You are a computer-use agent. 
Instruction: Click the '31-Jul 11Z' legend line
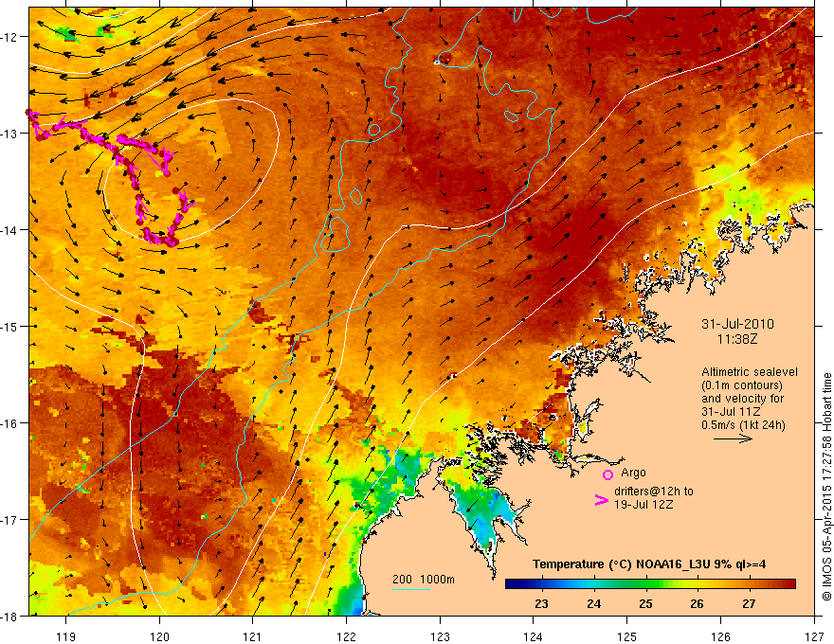pyautogui.click(x=731, y=412)
